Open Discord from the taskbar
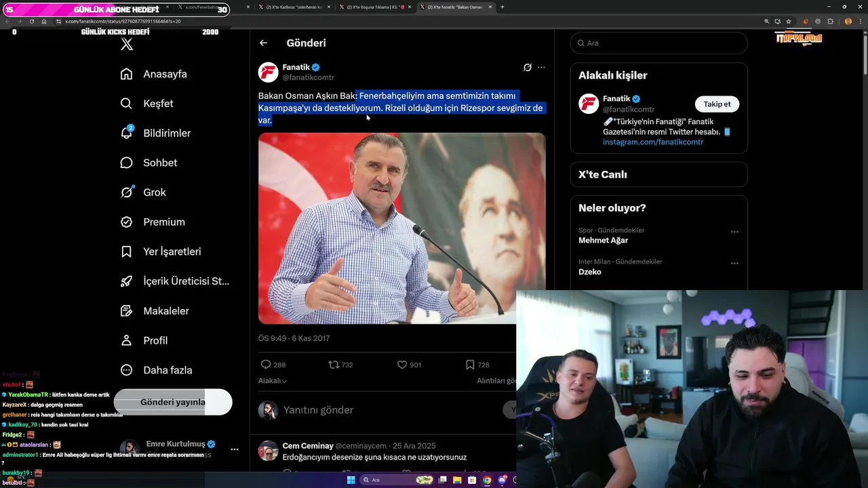Image resolution: width=868 pixels, height=488 pixels. tap(502, 480)
